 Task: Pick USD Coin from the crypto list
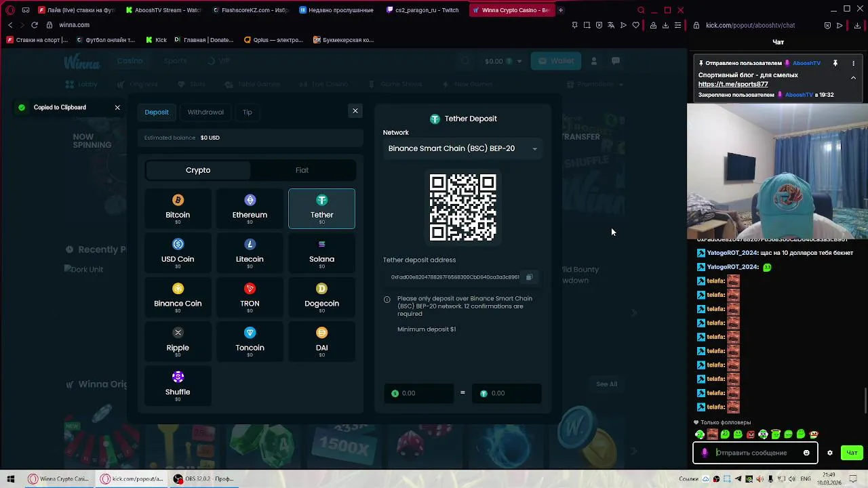point(178,253)
